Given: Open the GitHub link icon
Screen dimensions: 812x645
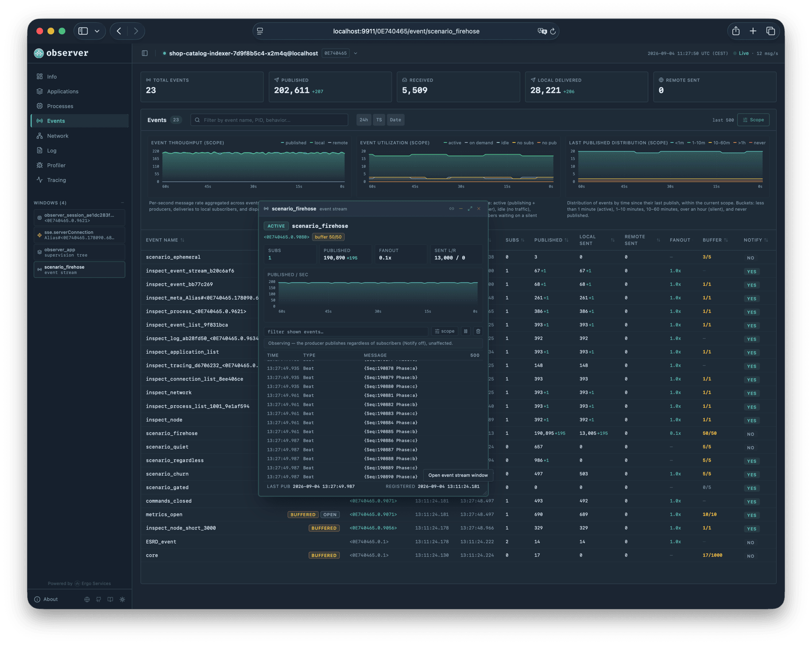Looking at the screenshot, I should coord(99,599).
